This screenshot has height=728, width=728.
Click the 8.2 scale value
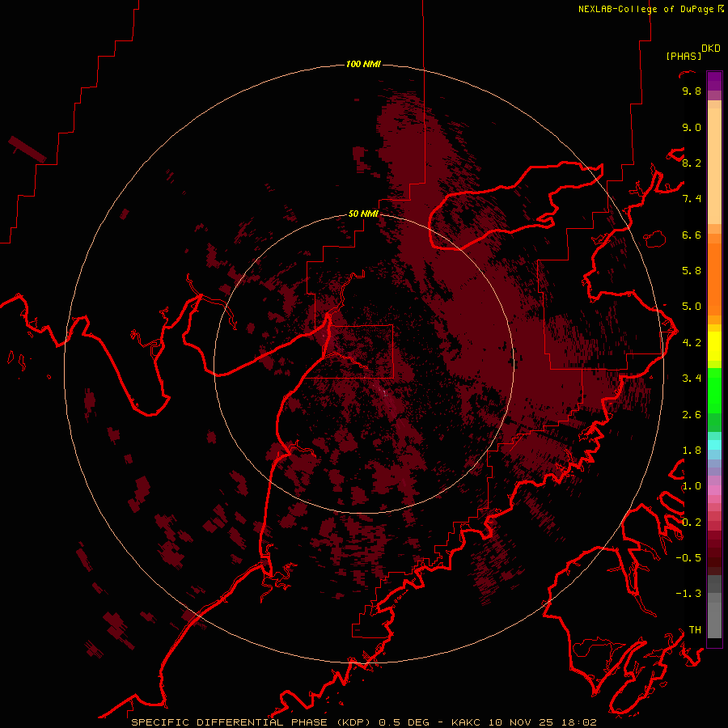[692, 163]
